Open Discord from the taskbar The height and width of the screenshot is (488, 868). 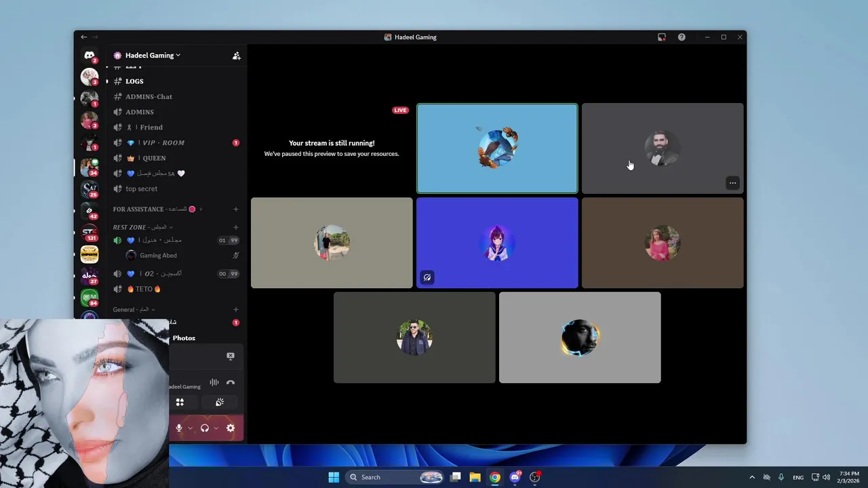[515, 477]
